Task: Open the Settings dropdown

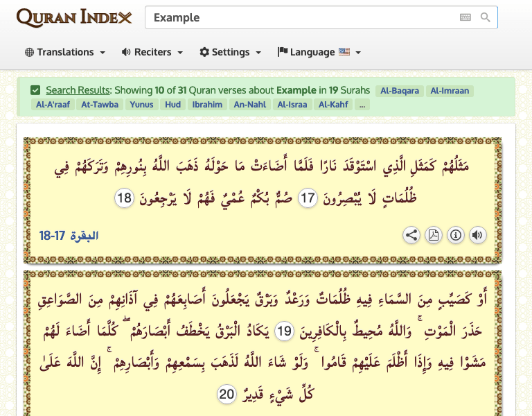Action: point(231,52)
